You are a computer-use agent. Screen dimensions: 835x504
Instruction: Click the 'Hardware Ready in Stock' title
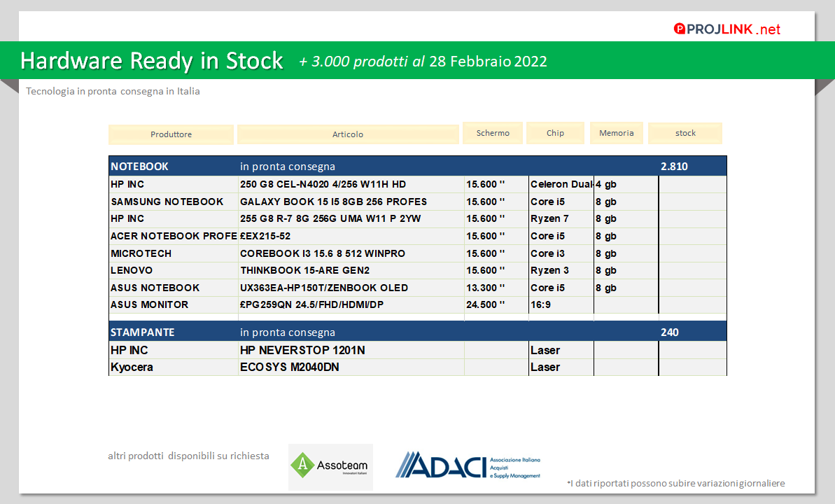152,61
